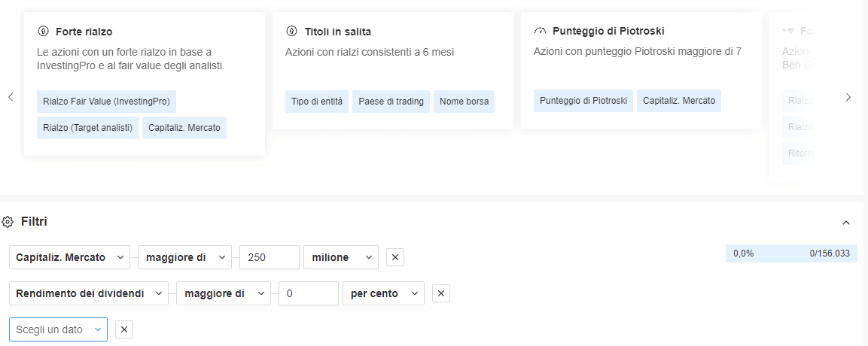Click the dividend yield value field showing 0
868x346 pixels.
pos(308,293)
